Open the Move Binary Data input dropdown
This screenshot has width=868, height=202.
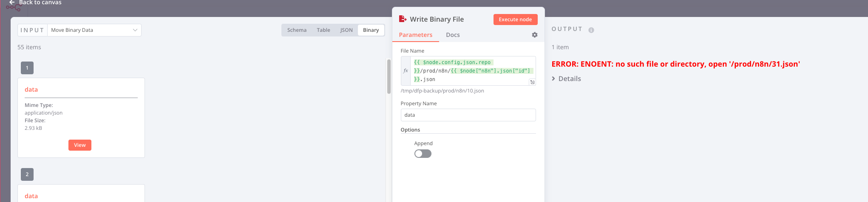coord(94,30)
